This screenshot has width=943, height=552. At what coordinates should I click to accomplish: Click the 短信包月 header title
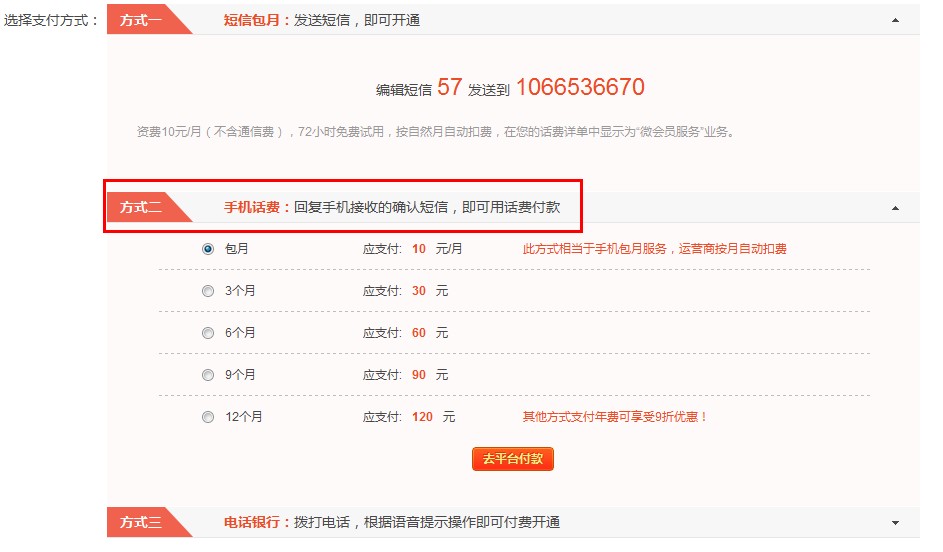click(x=251, y=20)
